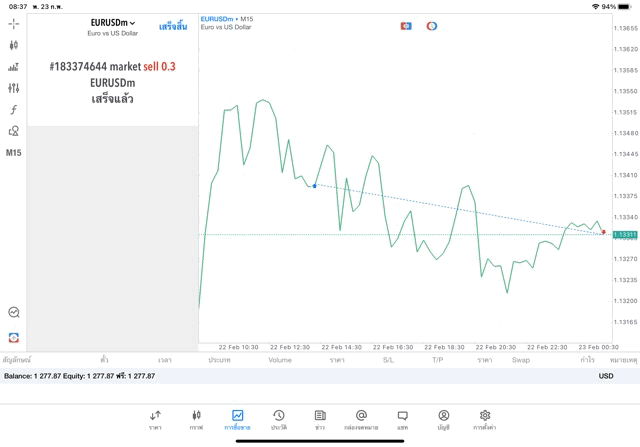Tap the ตั๋ว ticket column header
Screen dimensions: 640x447
(x=104, y=360)
